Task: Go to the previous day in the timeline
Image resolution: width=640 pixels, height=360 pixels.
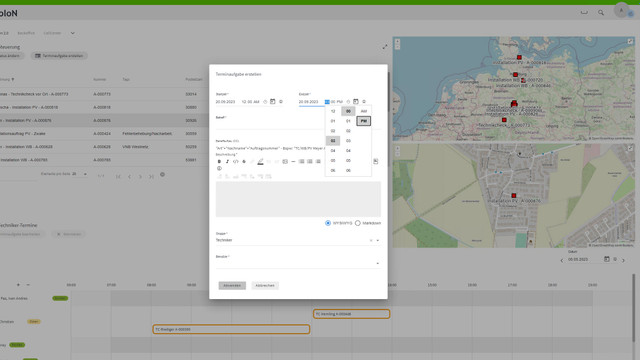Action: (562, 260)
